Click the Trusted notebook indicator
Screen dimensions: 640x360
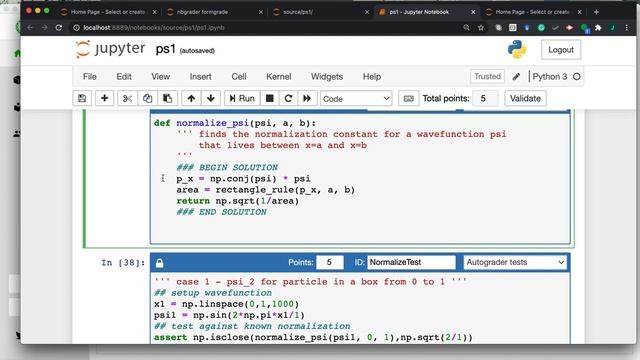487,76
